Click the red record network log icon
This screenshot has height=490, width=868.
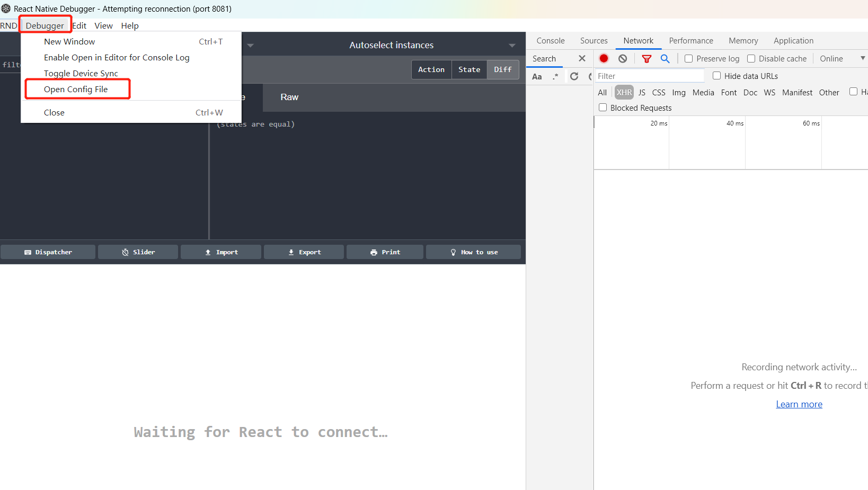pos(604,58)
